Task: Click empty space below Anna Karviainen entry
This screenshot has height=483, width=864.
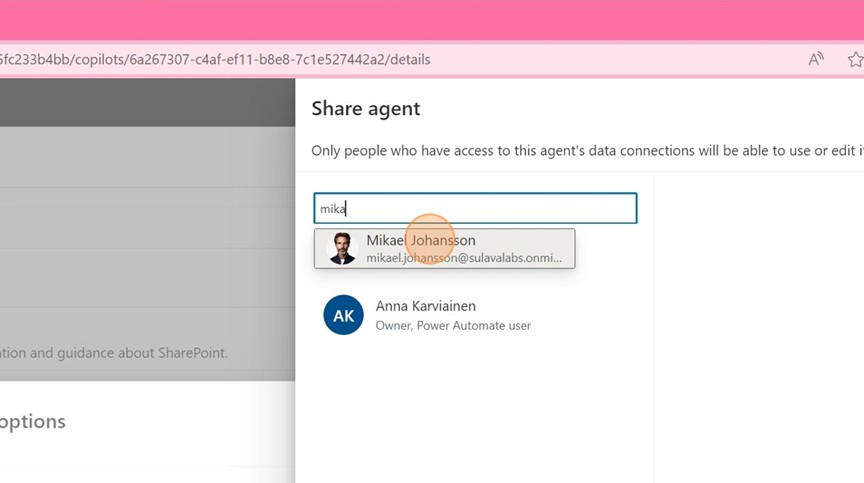Action: click(x=475, y=410)
